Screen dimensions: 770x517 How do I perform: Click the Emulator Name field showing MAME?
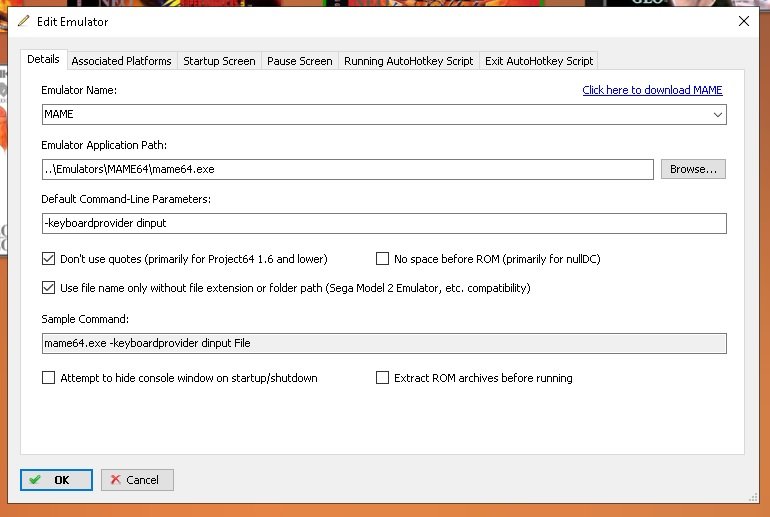(x=384, y=115)
